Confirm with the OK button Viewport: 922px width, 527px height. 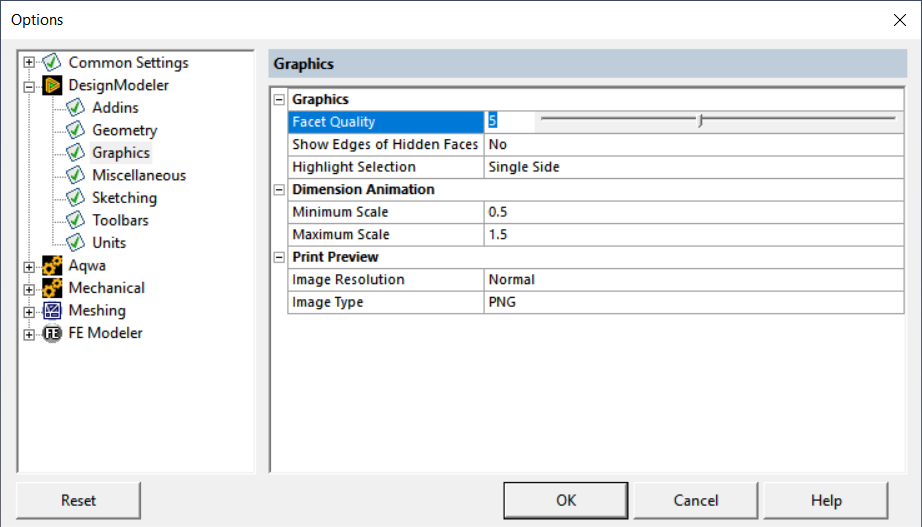566,501
